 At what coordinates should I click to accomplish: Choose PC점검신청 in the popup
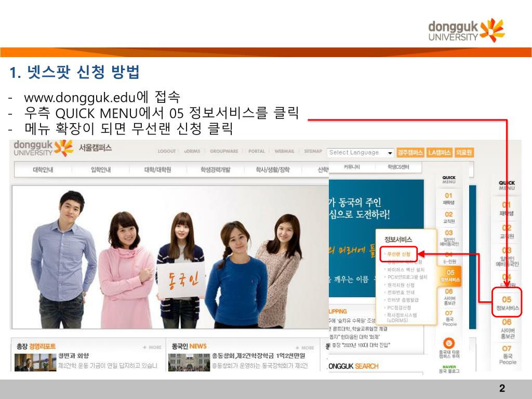(399, 308)
